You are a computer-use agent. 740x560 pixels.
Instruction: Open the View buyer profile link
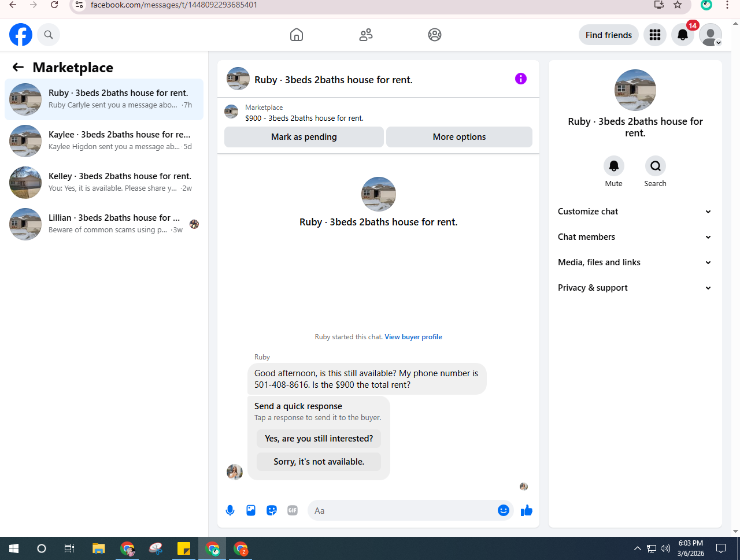coord(413,337)
